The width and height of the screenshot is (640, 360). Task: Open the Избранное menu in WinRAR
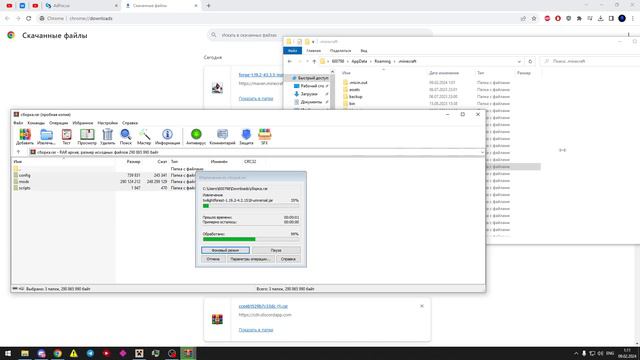click(x=83, y=123)
